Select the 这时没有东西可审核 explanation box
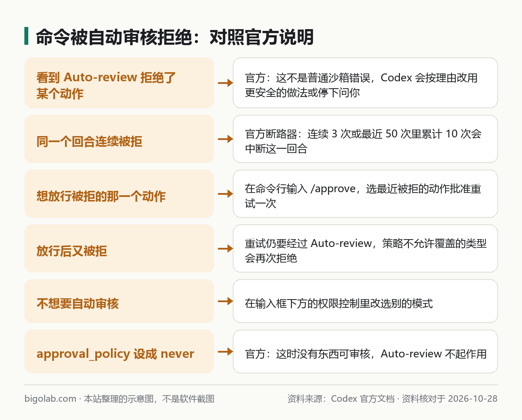Screen dimensions: 522x420 365,351
